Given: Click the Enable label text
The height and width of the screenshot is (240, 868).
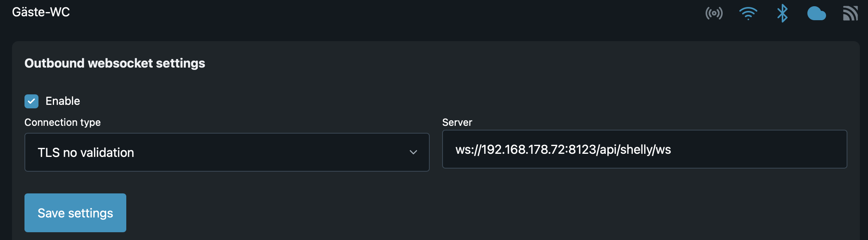Looking at the screenshot, I should click(x=63, y=101).
